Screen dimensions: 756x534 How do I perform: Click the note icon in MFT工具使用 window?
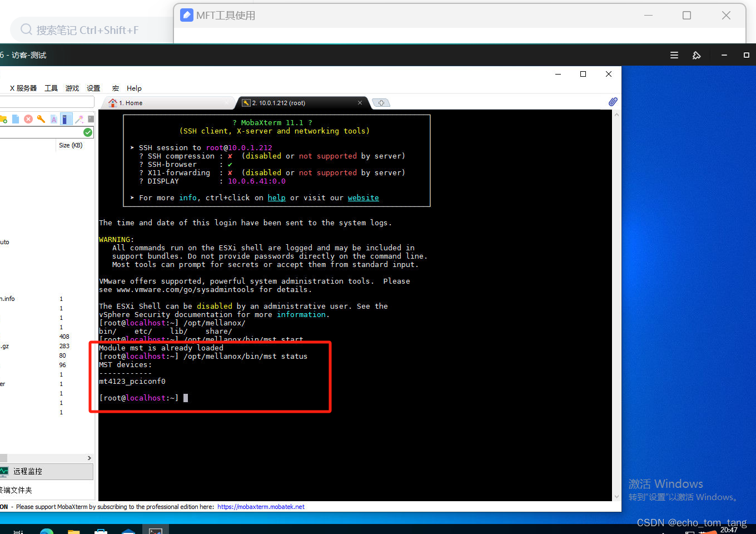click(187, 15)
